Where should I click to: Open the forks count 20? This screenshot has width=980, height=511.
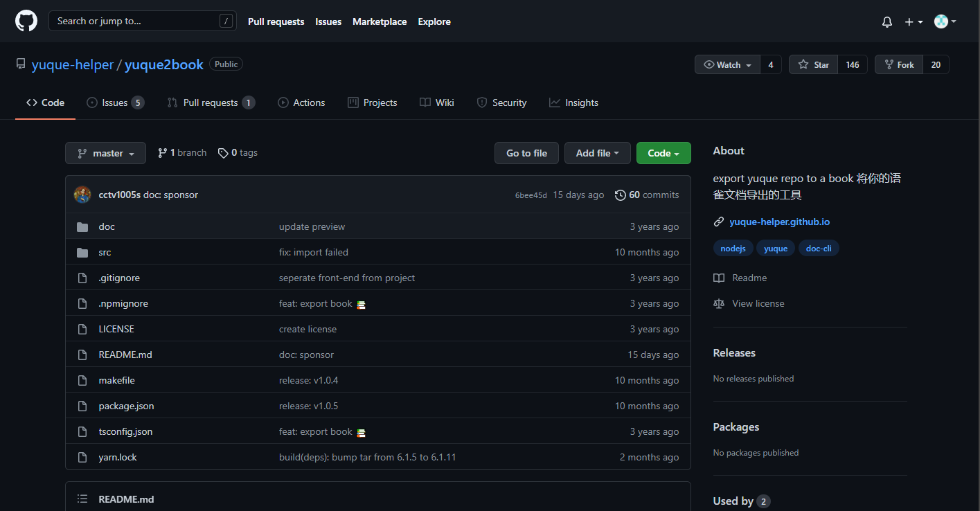pyautogui.click(x=936, y=64)
